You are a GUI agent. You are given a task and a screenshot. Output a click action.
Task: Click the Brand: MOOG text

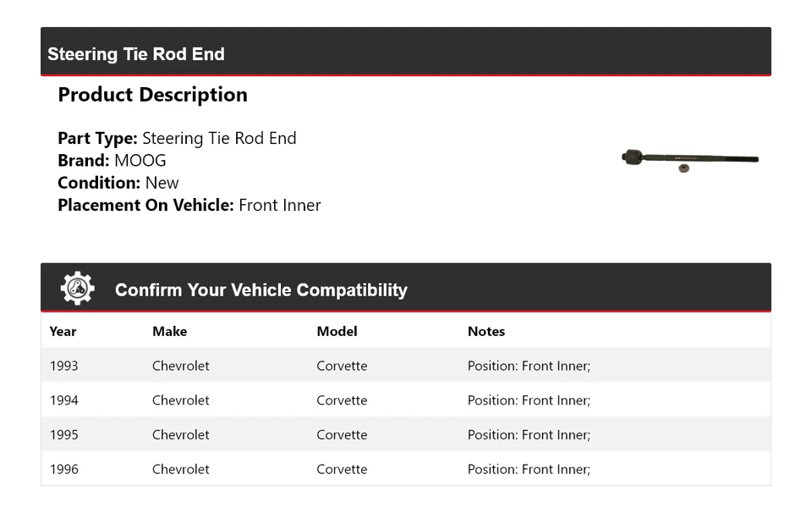(112, 161)
